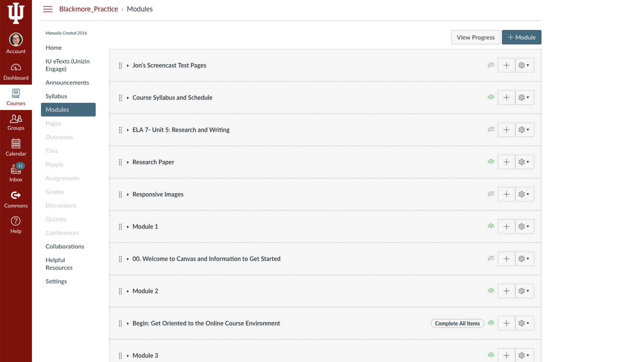The image size is (644, 362).
Task: Add item to 00. Welcome to Canvas module
Action: click(x=506, y=259)
